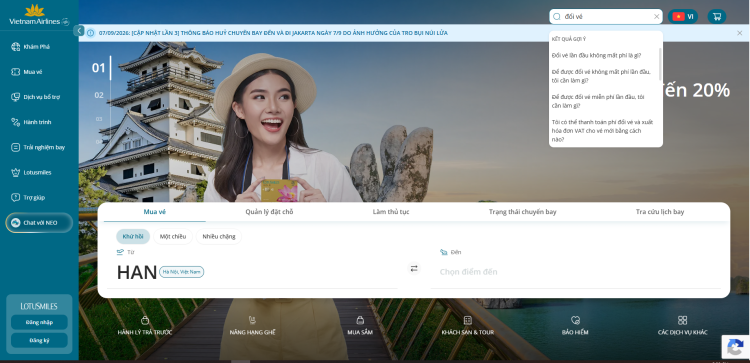
Task: Switch to the Trạng thái chuyến bay tab
Action: tap(522, 212)
